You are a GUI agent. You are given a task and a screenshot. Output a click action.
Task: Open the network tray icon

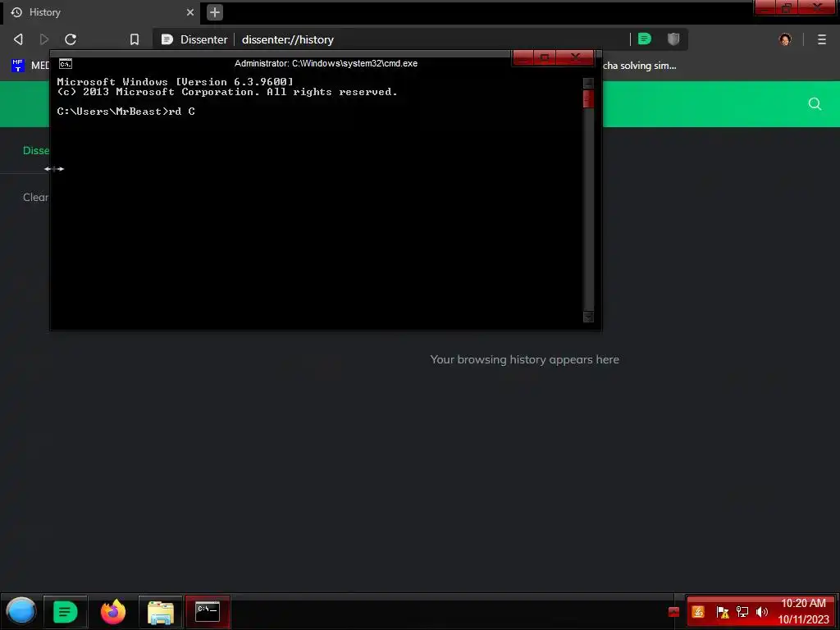[742, 612]
